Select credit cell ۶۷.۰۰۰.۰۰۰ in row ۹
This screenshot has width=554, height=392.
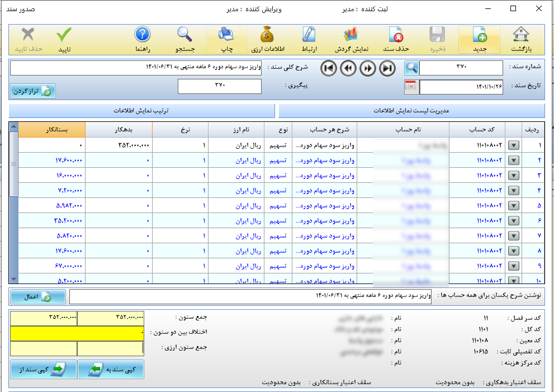51,266
